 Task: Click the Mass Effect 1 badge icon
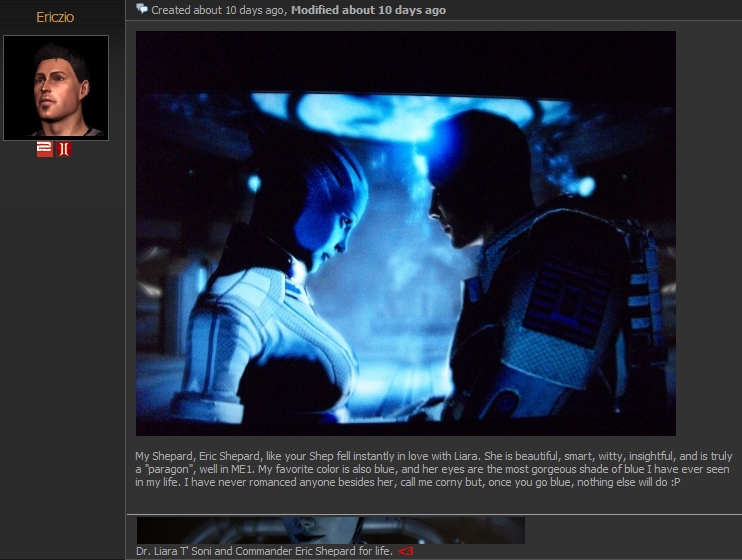64,149
